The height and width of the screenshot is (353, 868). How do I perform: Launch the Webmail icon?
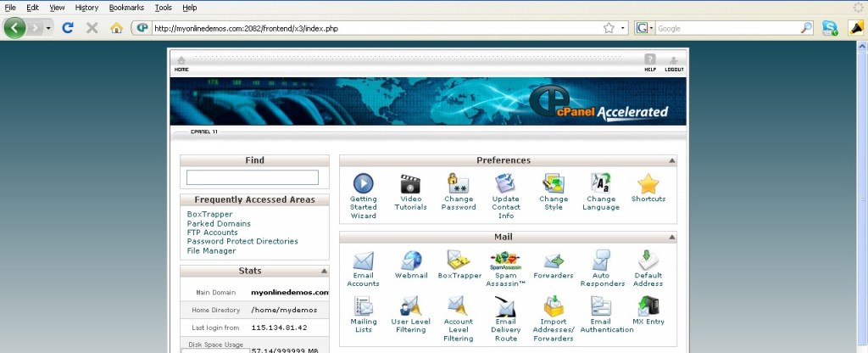click(x=411, y=261)
